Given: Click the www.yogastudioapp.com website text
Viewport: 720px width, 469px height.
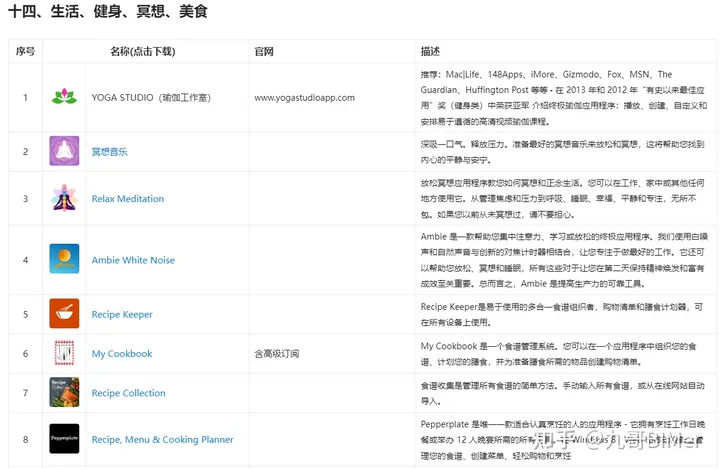Looking at the screenshot, I should (x=304, y=97).
